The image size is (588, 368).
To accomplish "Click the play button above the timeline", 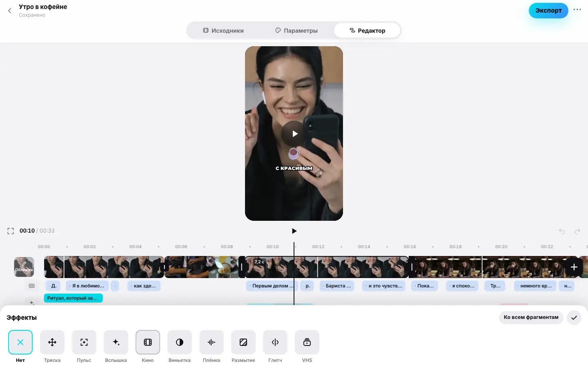I will [x=294, y=231].
